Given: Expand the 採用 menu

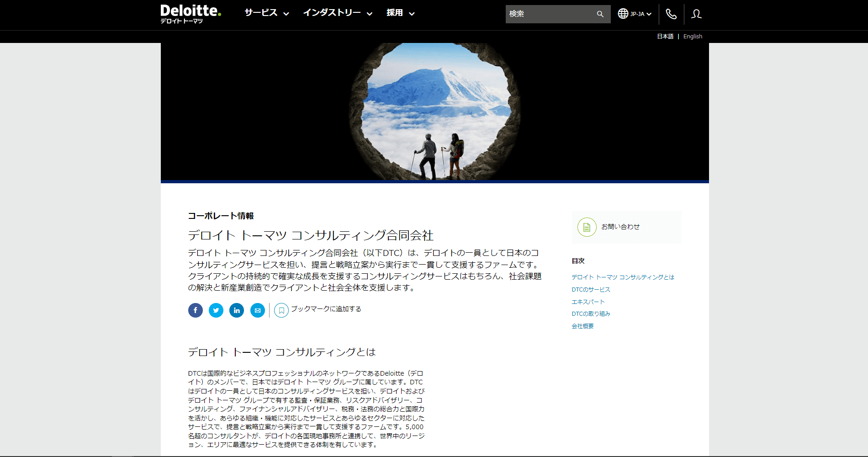Looking at the screenshot, I should [x=401, y=13].
